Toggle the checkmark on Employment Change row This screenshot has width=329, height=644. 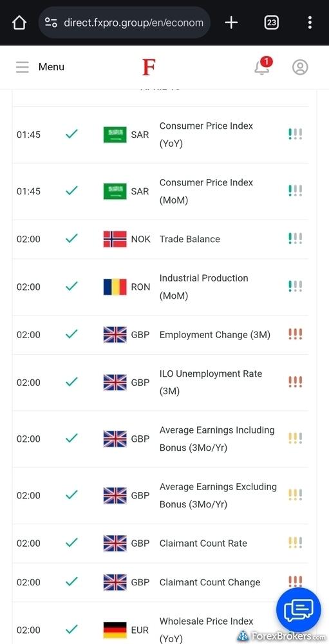(x=71, y=334)
